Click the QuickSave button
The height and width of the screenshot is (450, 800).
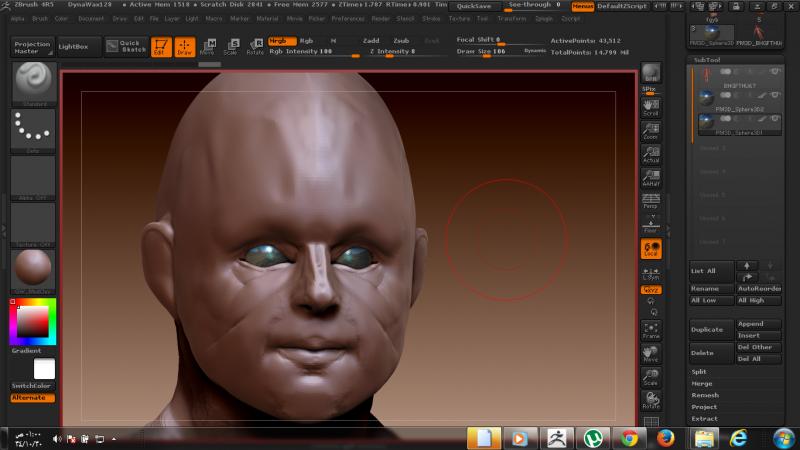pyautogui.click(x=474, y=6)
